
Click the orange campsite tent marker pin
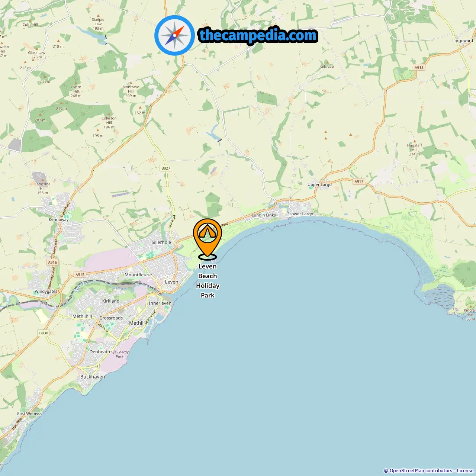208,239
